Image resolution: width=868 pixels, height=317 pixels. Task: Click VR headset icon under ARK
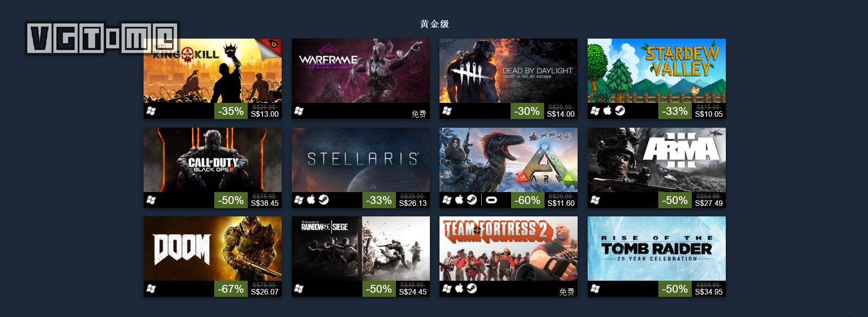point(491,200)
